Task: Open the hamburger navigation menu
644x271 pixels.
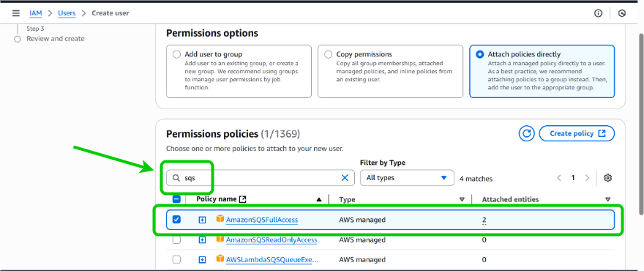Action: 16,13
